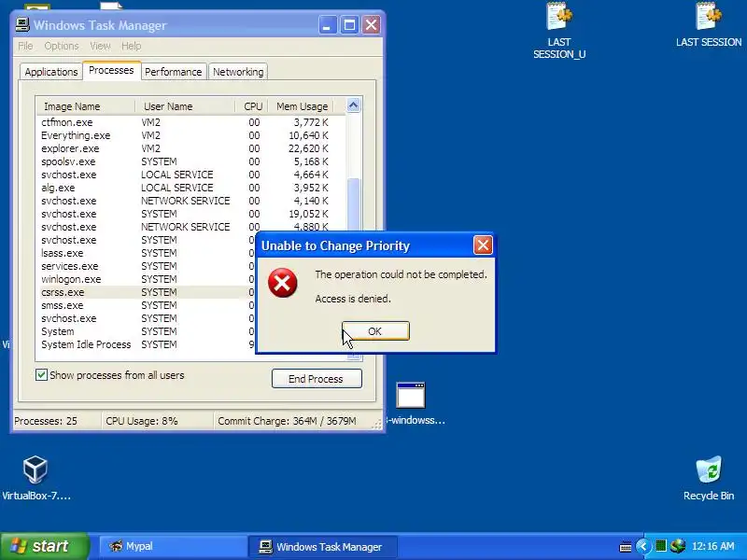747x560 pixels.
Task: Select the VirtualBox-7 installer icon
Action: point(36,478)
